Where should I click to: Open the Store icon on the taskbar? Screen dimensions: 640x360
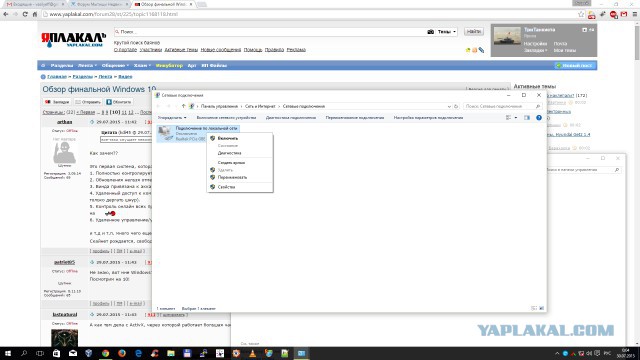pos(56,353)
